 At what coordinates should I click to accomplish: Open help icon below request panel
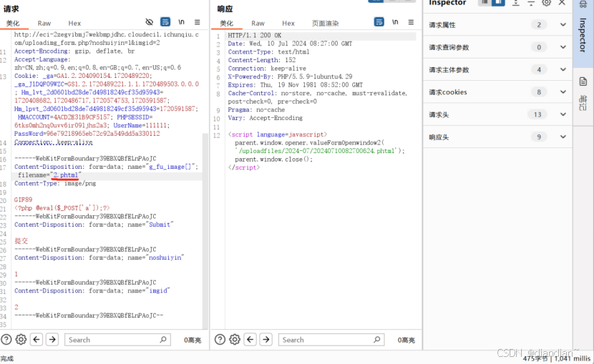click(6, 340)
